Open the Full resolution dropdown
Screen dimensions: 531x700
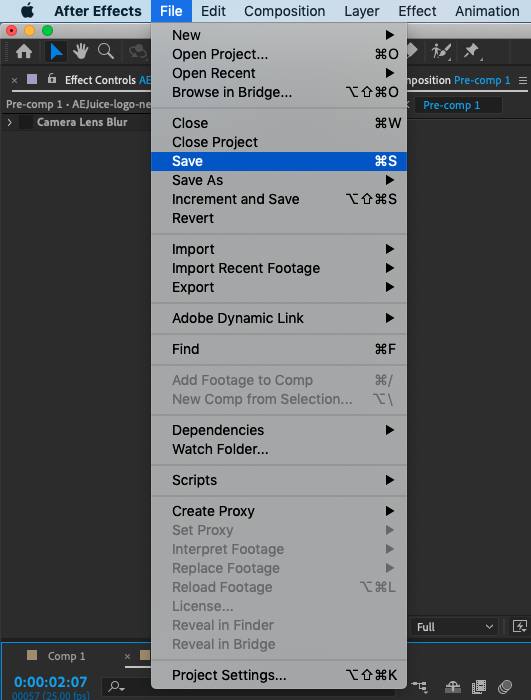454,627
